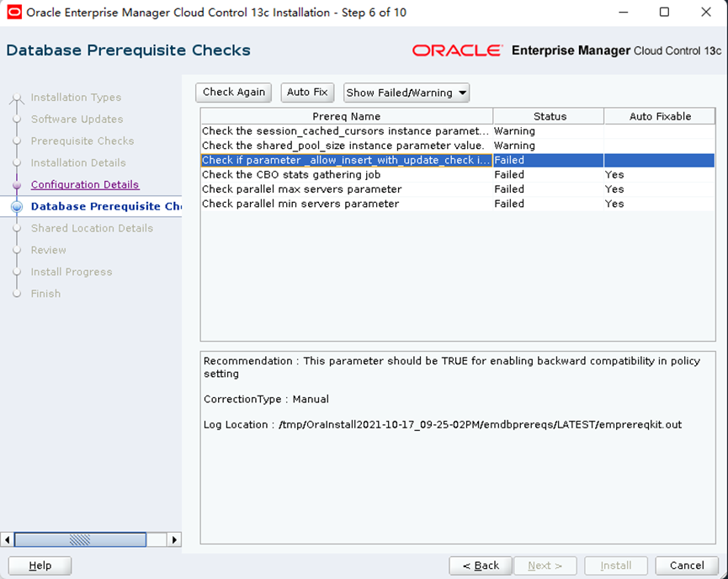
Task: Sort by Status column header
Action: click(550, 116)
